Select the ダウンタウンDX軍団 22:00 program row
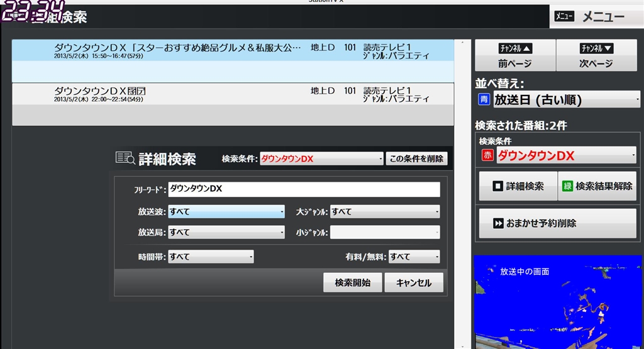Viewport: 644px width, 349px height. point(233,104)
